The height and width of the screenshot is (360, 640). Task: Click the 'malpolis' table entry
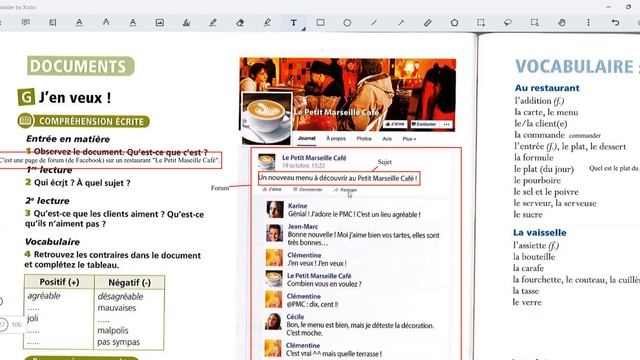tap(113, 330)
